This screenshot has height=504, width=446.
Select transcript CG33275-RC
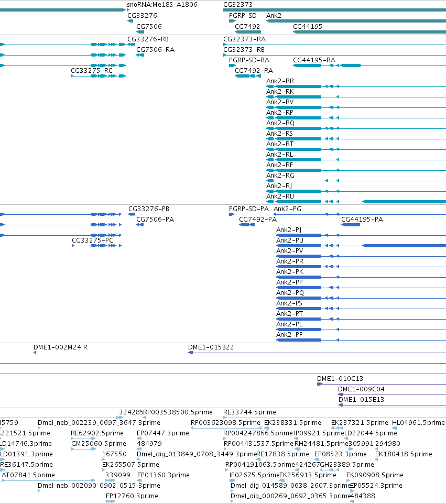pos(92,70)
